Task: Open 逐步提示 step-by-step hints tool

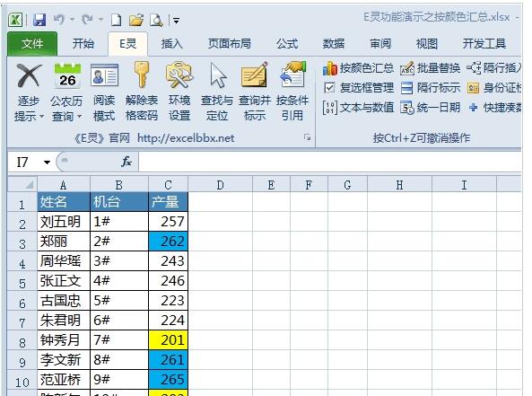Action: (x=29, y=92)
